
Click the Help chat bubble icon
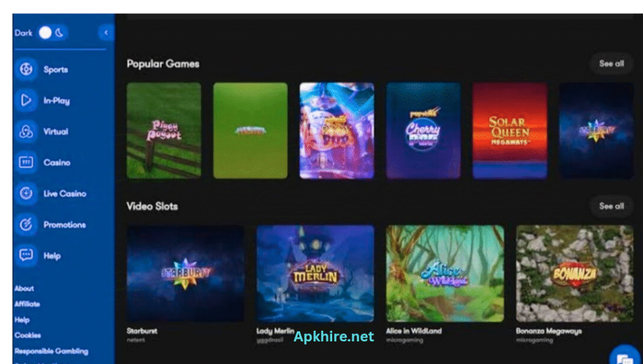26,255
